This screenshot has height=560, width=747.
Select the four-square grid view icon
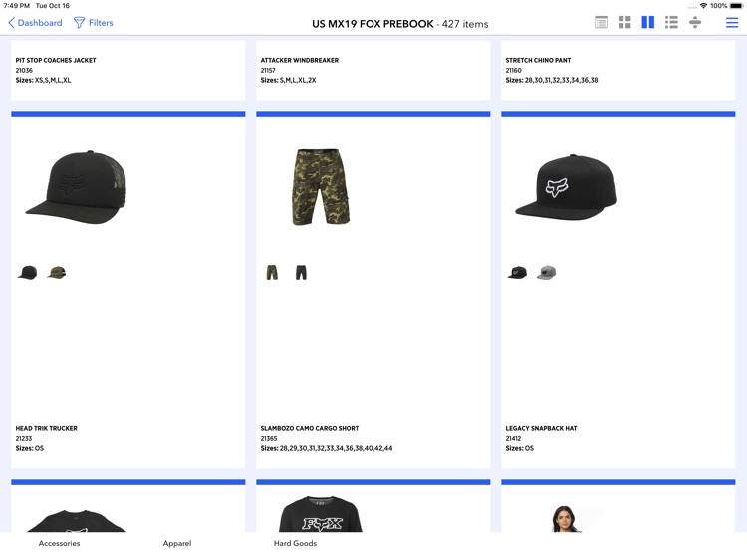[624, 22]
